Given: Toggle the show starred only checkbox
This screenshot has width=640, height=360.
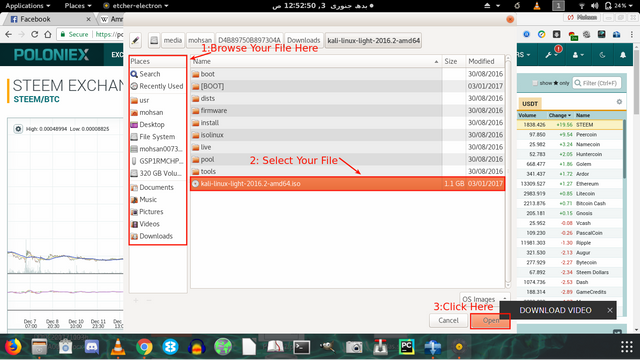Looking at the screenshot, I should pyautogui.click(x=535, y=83).
